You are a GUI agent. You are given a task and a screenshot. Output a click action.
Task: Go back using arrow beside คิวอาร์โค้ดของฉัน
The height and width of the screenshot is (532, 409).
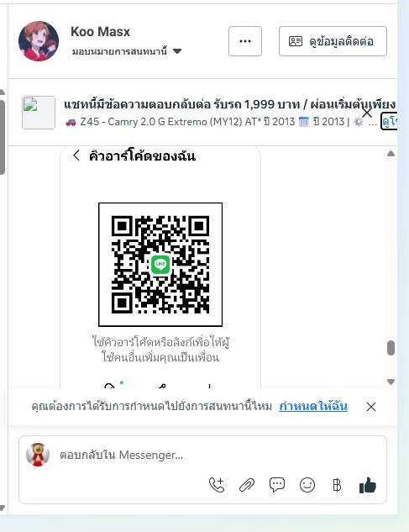76,155
